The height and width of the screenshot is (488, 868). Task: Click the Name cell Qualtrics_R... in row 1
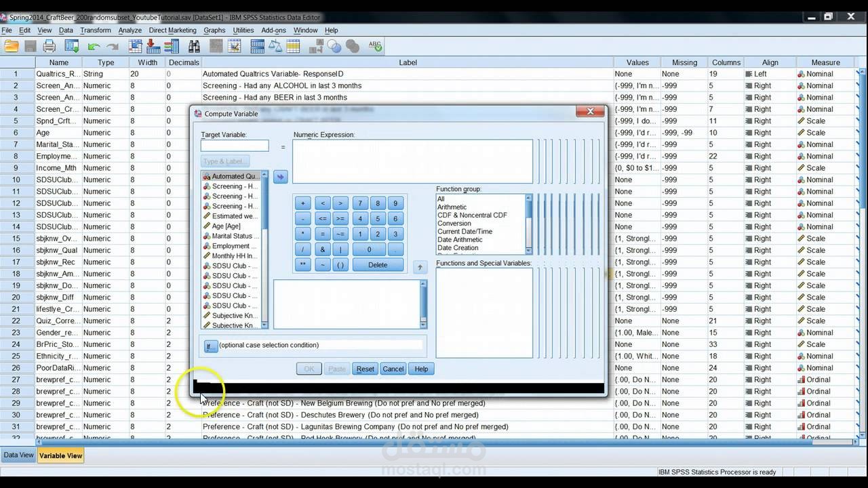(x=58, y=74)
